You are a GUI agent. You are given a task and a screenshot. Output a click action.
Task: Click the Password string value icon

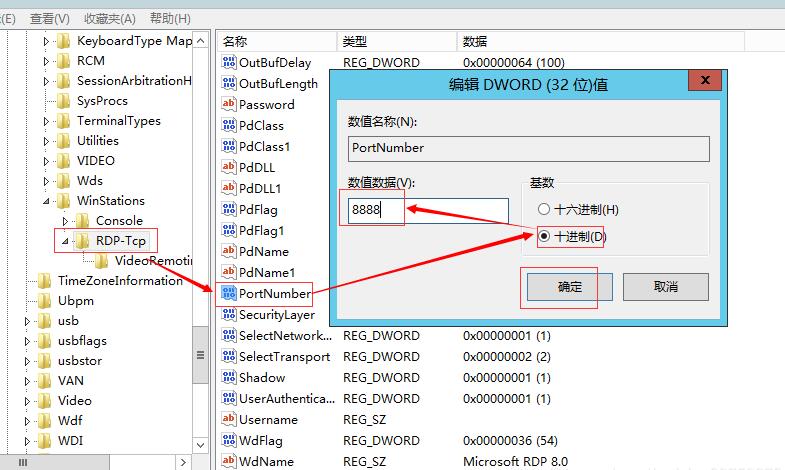coord(228,104)
